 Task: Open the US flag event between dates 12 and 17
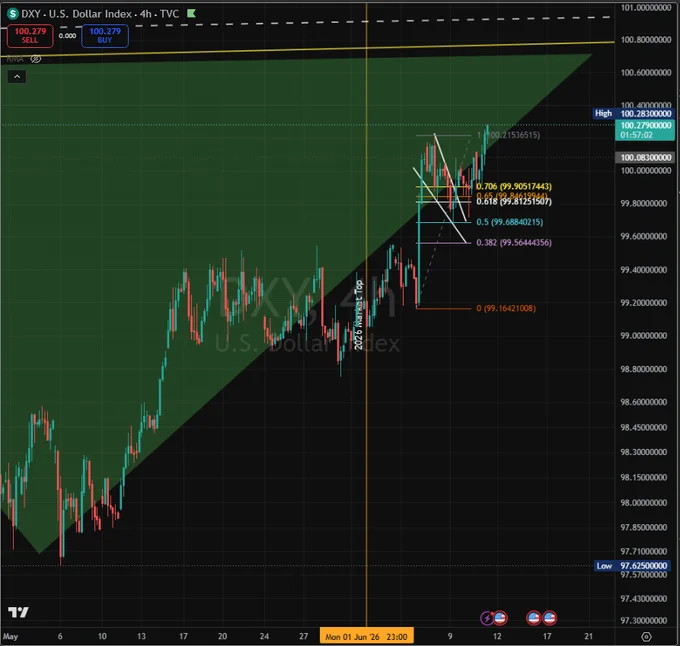tap(533, 618)
